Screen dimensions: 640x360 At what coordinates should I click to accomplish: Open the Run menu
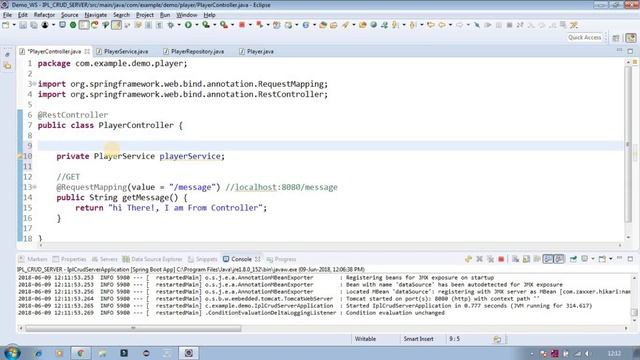165,15
